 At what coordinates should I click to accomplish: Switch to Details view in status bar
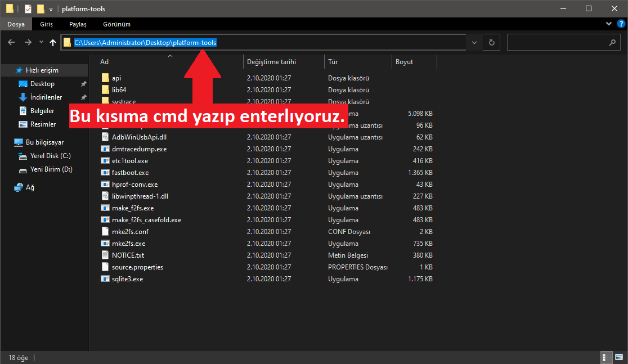(607, 357)
